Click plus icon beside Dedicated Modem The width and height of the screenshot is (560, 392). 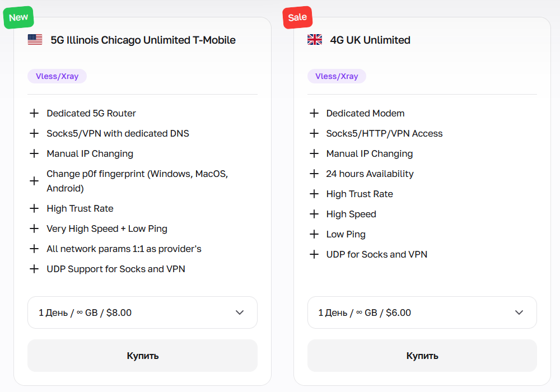[314, 113]
